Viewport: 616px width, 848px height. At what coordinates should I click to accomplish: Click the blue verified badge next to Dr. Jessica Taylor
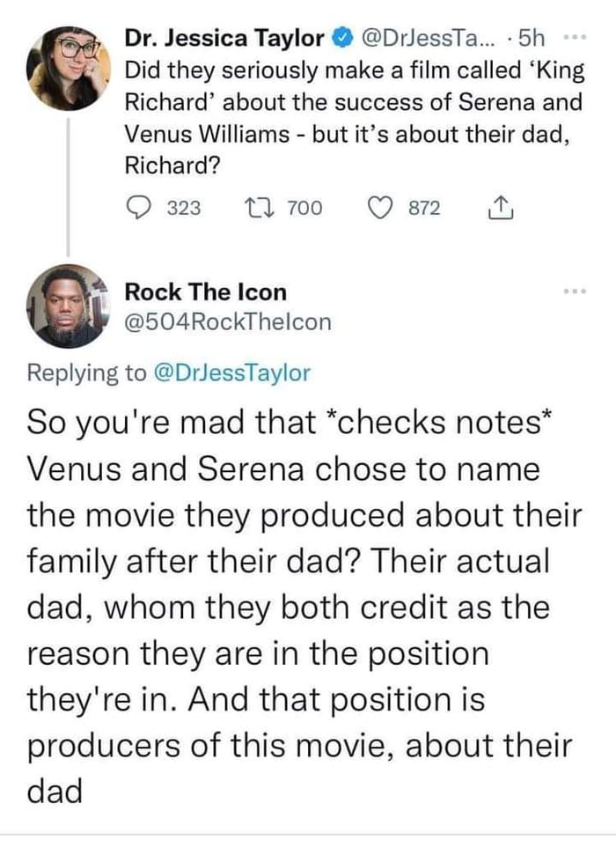[342, 38]
